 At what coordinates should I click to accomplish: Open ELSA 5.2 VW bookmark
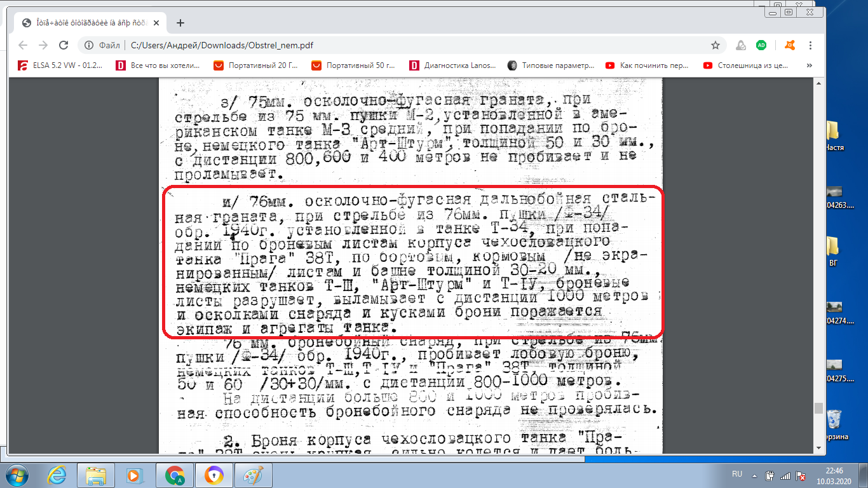(x=60, y=65)
